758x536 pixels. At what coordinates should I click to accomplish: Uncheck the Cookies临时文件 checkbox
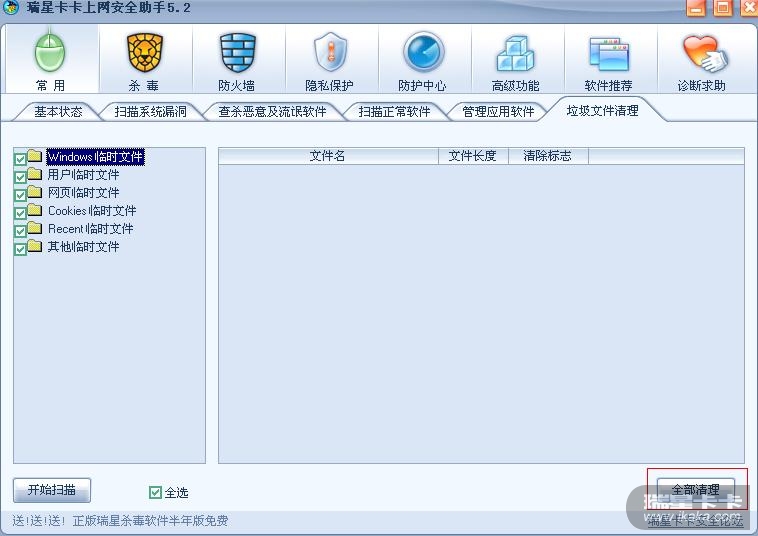[x=20, y=213]
